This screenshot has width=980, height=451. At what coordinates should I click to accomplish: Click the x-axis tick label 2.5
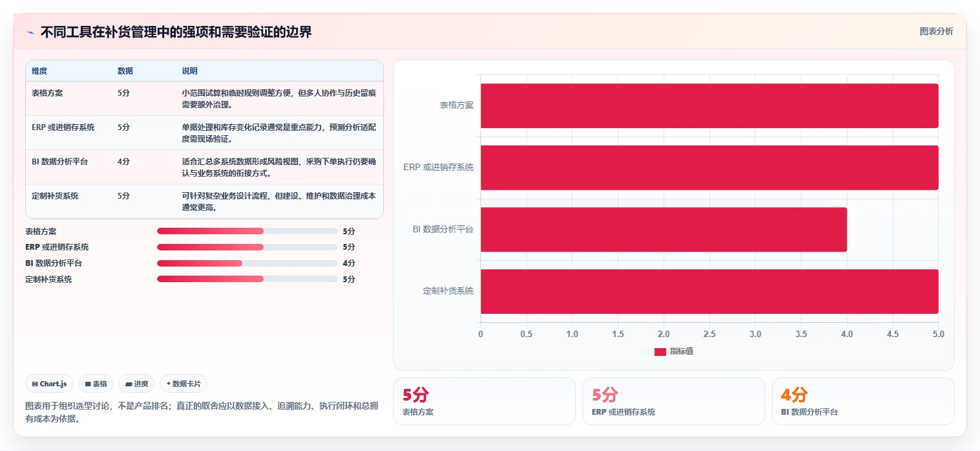[709, 335]
